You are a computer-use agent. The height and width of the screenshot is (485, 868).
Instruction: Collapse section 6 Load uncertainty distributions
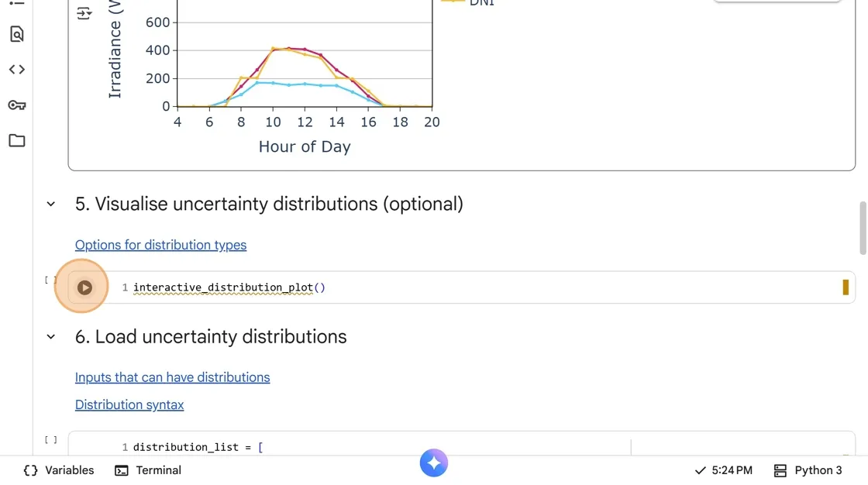pyautogui.click(x=51, y=337)
